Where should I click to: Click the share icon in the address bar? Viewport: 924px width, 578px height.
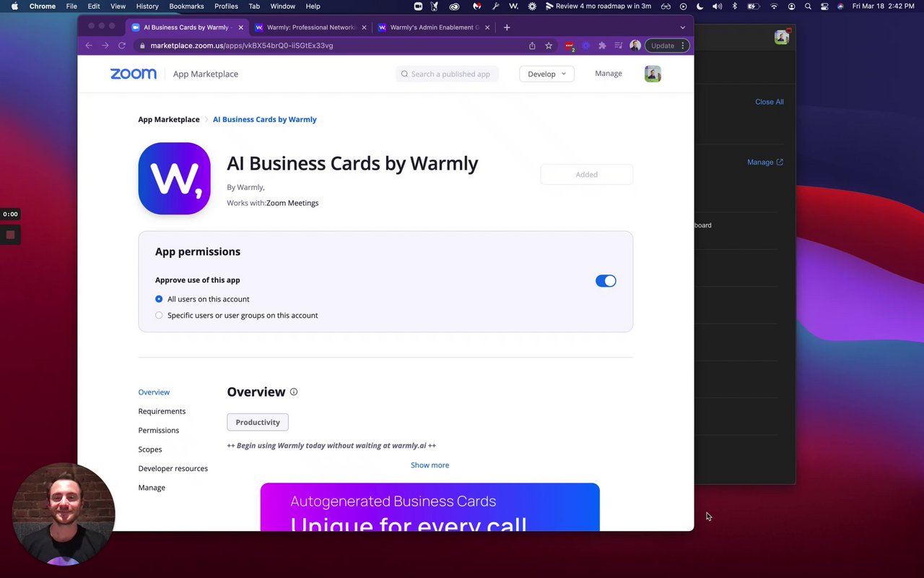click(532, 46)
